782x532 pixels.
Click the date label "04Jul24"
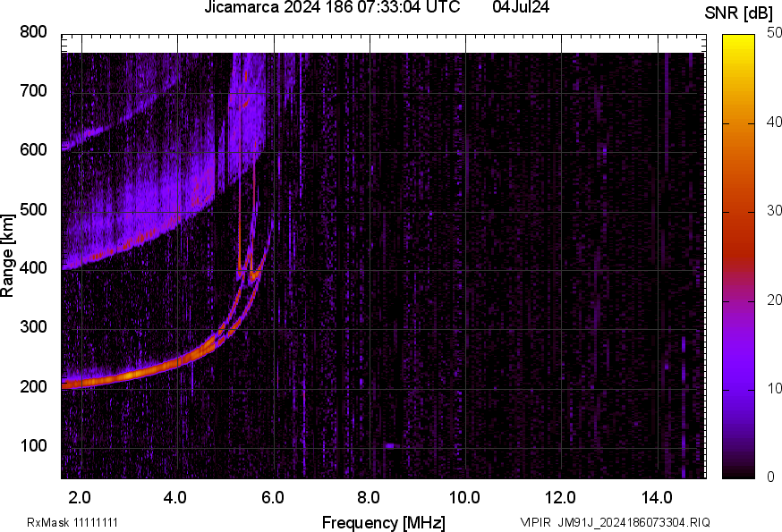(521, 7)
